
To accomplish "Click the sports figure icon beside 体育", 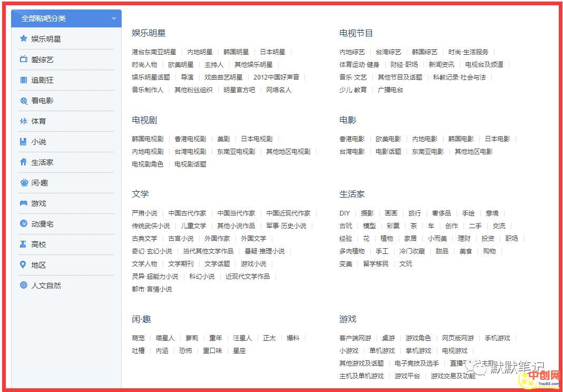I will point(23,121).
